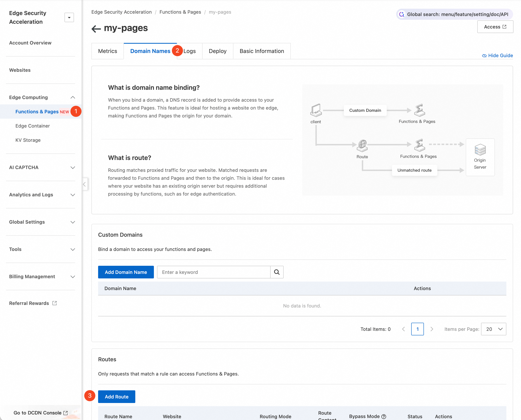The image size is (521, 420).
Task: Expand the Billing Management section
Action: 73,276
